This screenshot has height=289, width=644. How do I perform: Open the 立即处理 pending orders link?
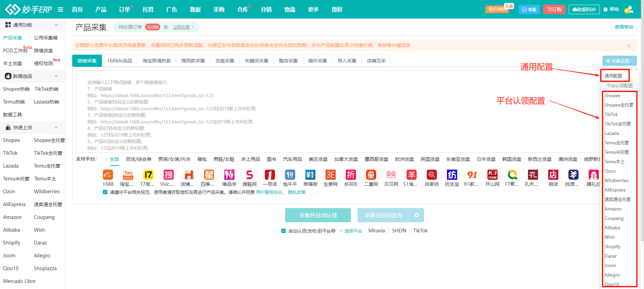[181, 27]
